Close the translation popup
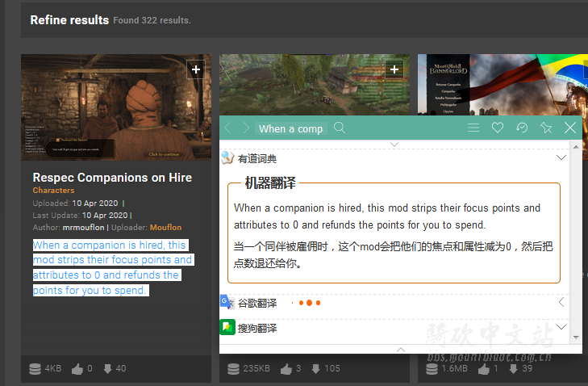Screen dimensions: 588x386 click(570, 128)
